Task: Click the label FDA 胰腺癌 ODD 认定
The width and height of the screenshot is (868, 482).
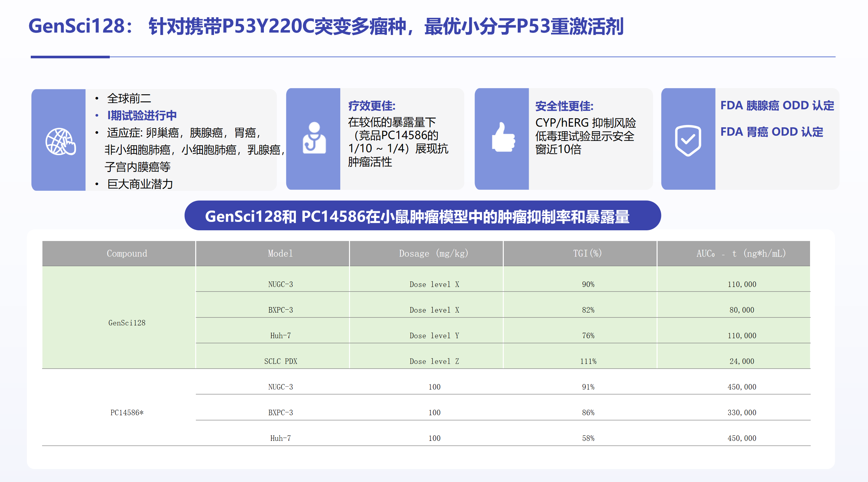Action: [777, 106]
